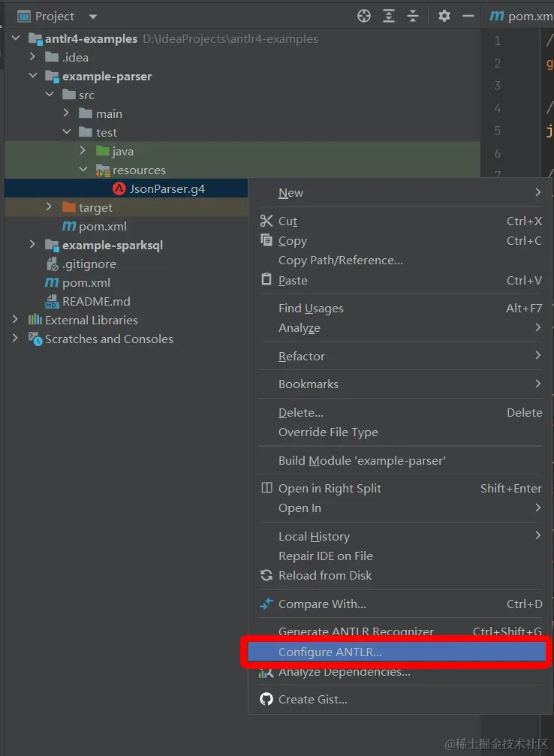Select README.md in project tree
The height and width of the screenshot is (756, 554).
[87, 301]
